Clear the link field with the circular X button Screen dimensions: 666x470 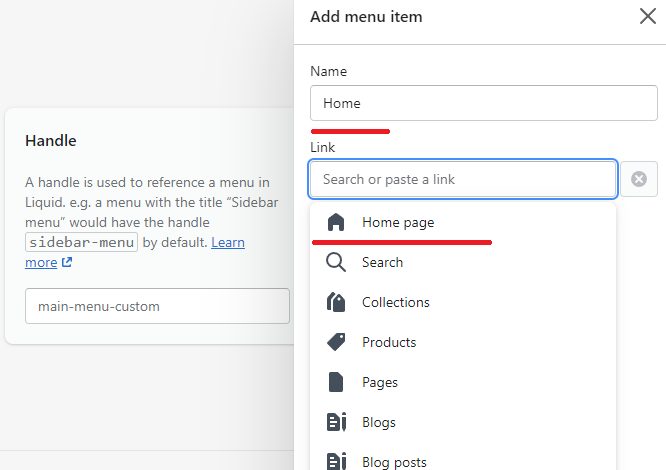[639, 179]
